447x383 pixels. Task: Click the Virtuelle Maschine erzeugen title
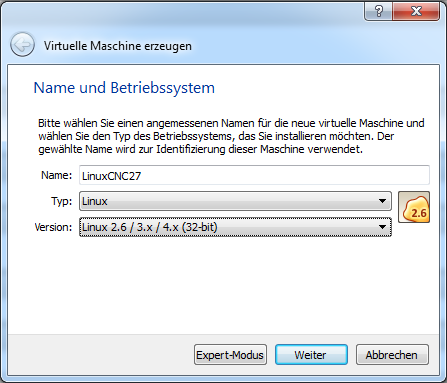click(118, 46)
